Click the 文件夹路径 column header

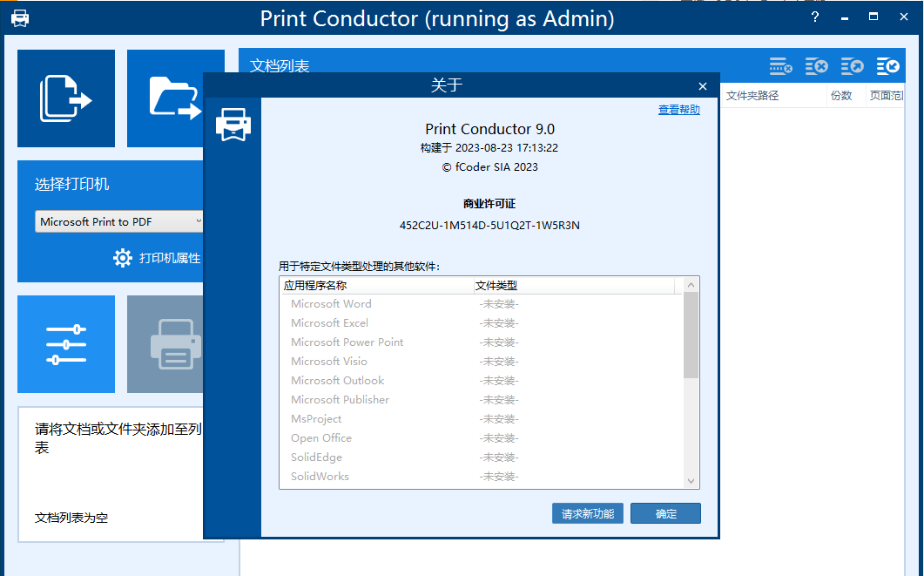pos(773,96)
